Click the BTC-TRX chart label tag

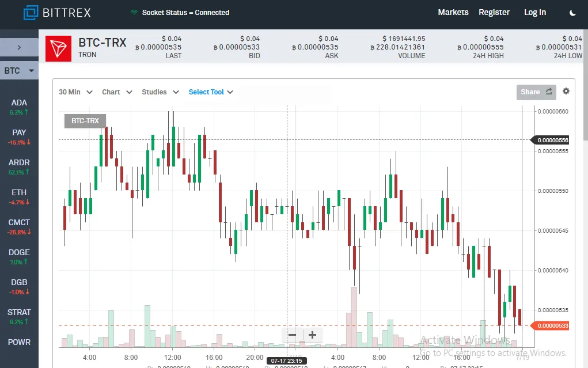pos(85,121)
